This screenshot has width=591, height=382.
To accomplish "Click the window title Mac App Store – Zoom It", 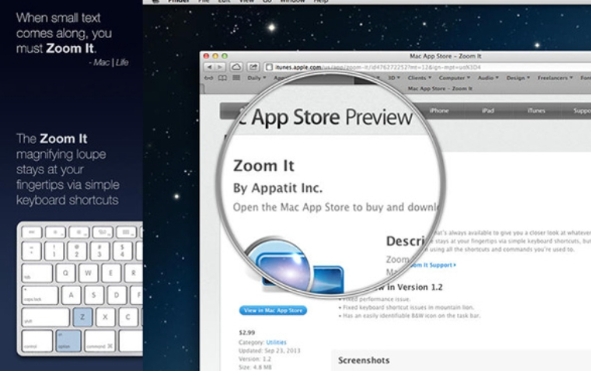I will point(445,56).
